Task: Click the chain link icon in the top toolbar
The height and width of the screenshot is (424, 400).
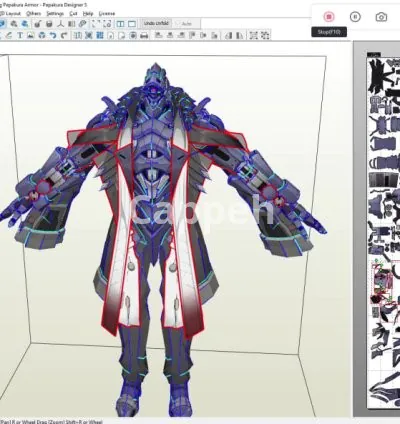Action: coord(82,24)
